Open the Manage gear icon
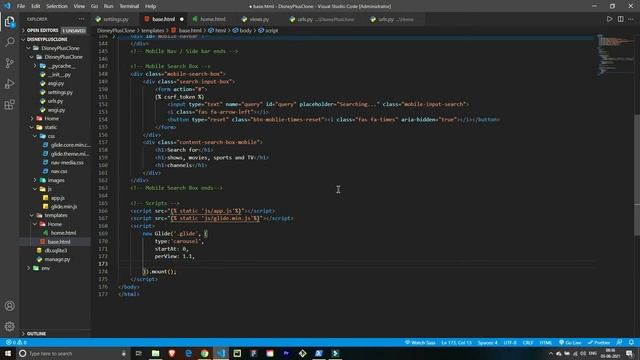This screenshot has width=640, height=360. point(9,326)
